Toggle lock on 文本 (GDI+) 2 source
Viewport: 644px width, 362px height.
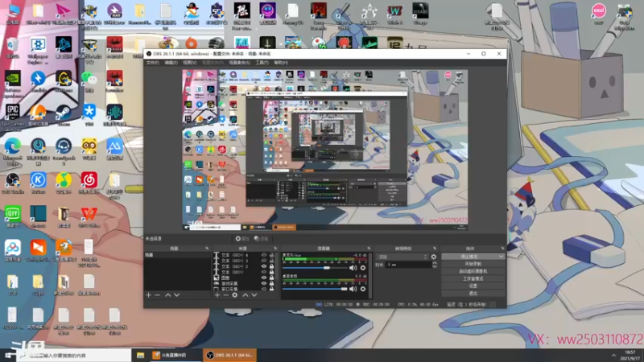coord(271,266)
